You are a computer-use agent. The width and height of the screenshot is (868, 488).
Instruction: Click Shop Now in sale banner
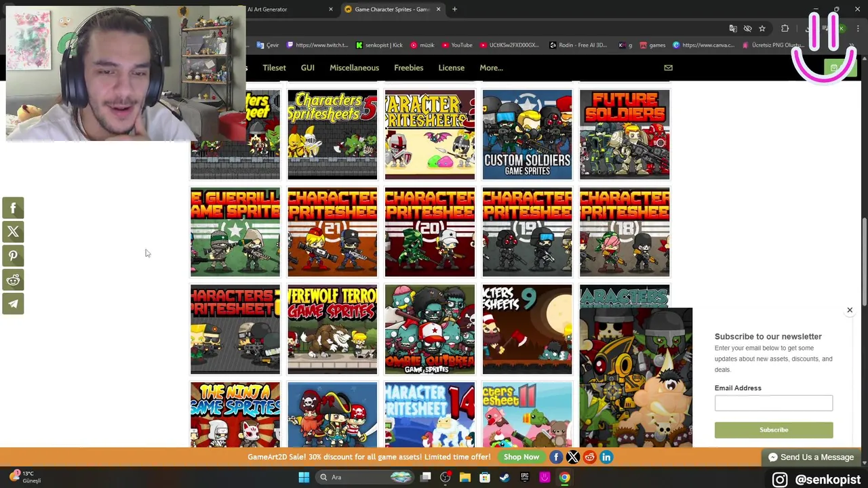coord(521,457)
